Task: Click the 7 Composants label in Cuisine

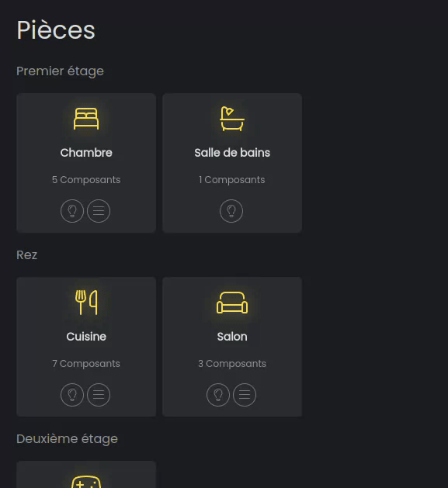Action: pos(86,364)
